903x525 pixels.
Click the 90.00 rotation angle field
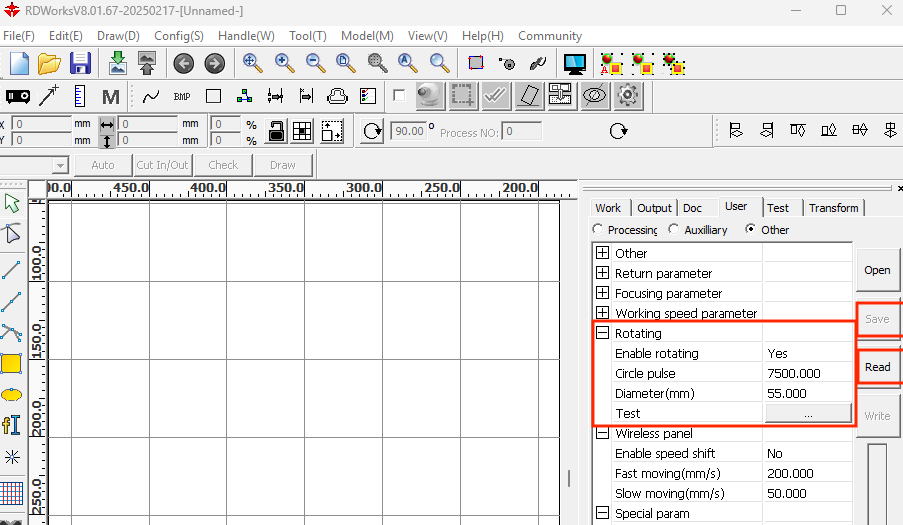pyautogui.click(x=409, y=131)
